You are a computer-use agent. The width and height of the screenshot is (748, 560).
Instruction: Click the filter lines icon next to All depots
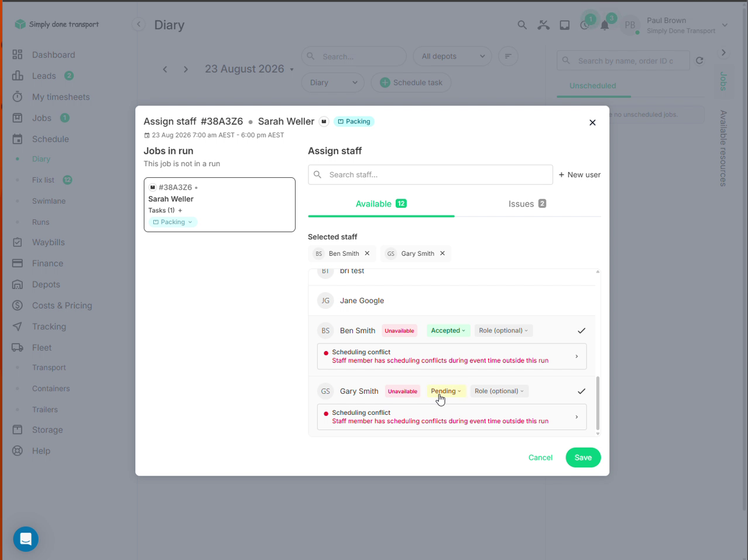pos(508,56)
